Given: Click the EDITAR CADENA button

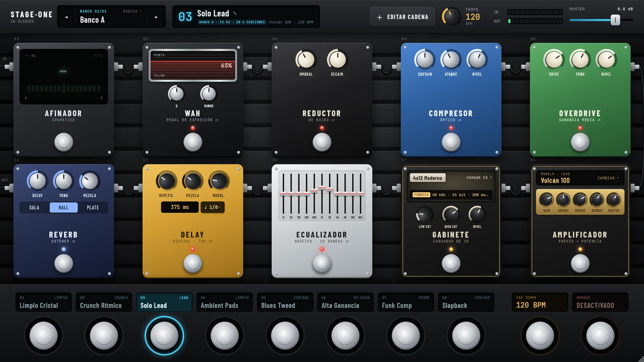Looking at the screenshot, I should coord(402,17).
